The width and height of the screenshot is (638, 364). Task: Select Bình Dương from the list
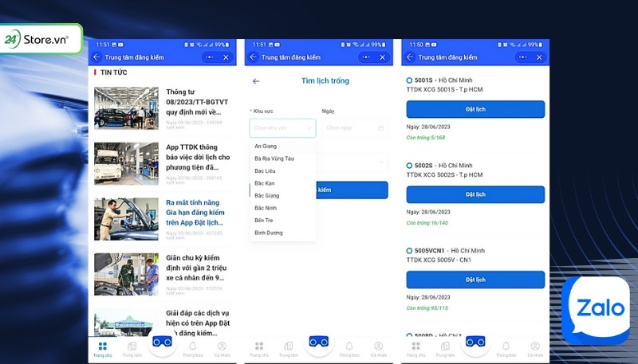283,233
